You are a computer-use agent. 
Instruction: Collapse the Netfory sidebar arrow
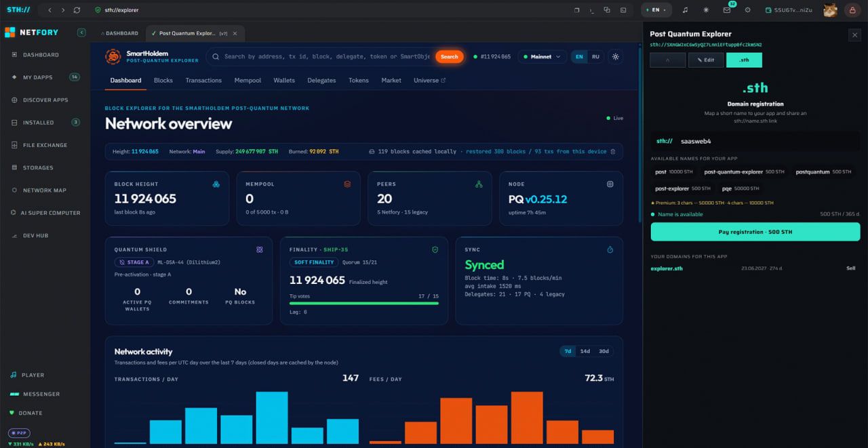[82, 33]
